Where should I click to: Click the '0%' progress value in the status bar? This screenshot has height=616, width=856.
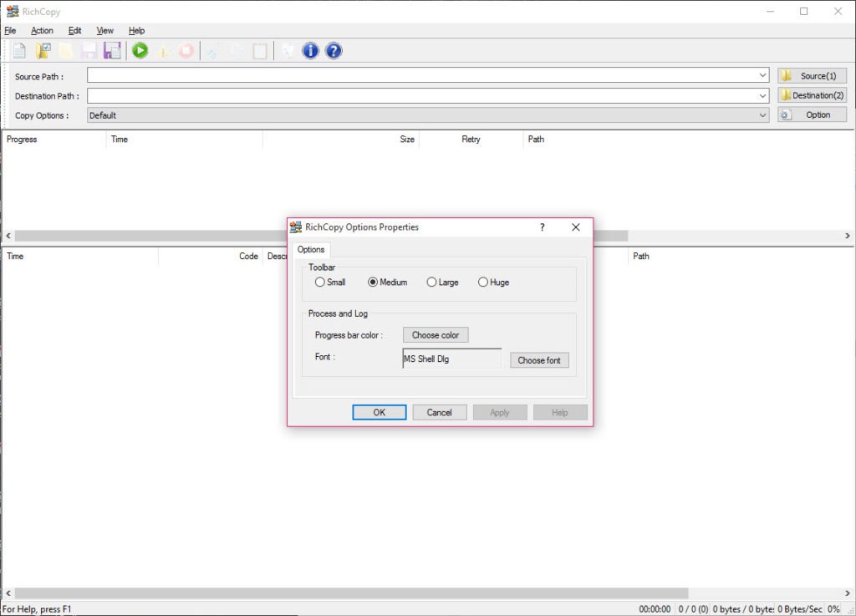(833, 609)
